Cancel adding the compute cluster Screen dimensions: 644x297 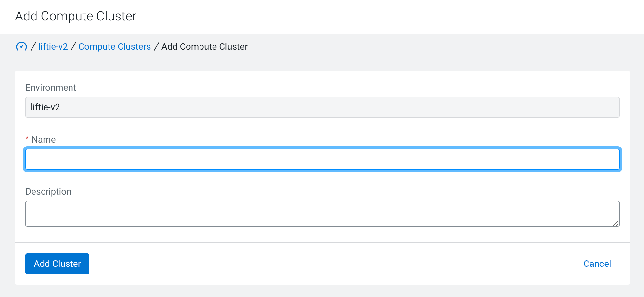click(x=597, y=264)
